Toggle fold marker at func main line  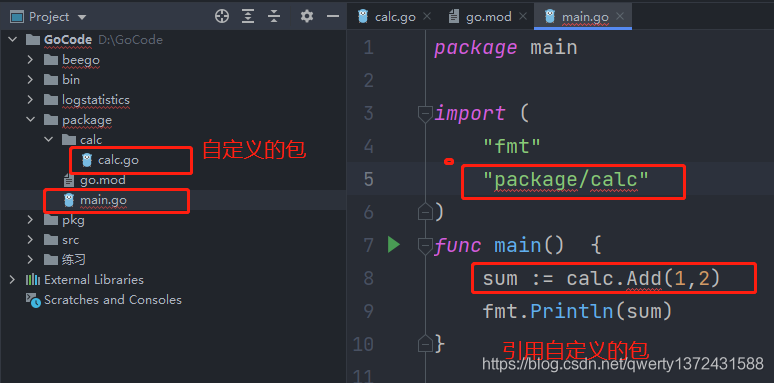(x=425, y=245)
